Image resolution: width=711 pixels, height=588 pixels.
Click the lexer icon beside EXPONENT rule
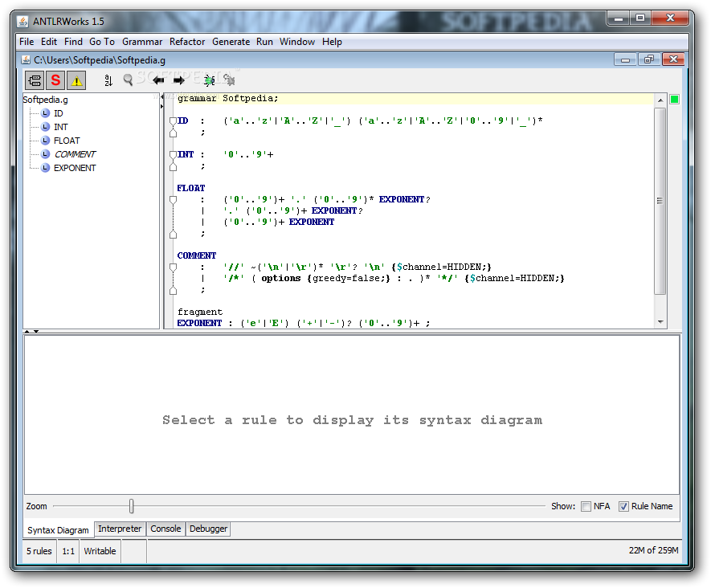(45, 167)
